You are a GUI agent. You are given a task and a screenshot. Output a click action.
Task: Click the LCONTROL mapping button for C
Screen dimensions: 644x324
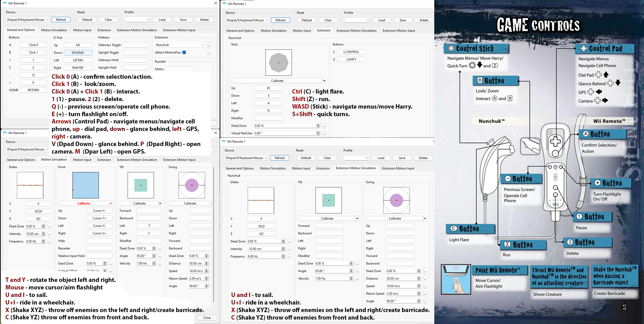[x=351, y=52]
